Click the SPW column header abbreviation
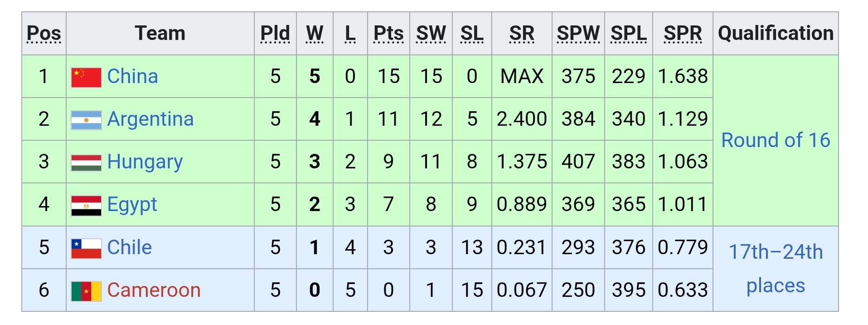The width and height of the screenshot is (868, 325). (578, 33)
